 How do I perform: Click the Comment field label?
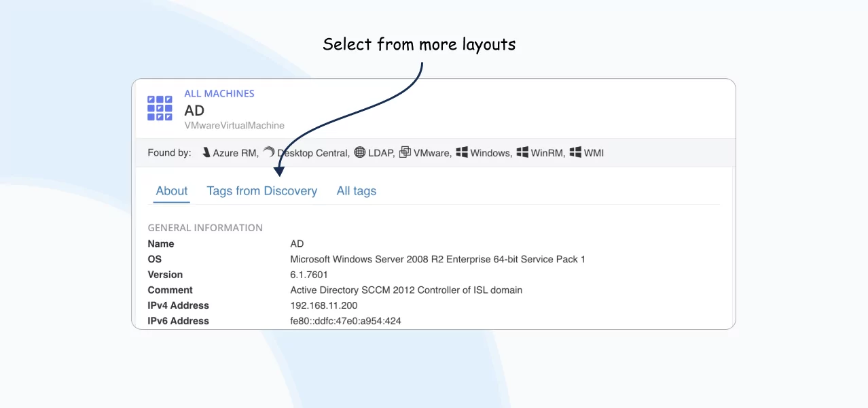[170, 290]
